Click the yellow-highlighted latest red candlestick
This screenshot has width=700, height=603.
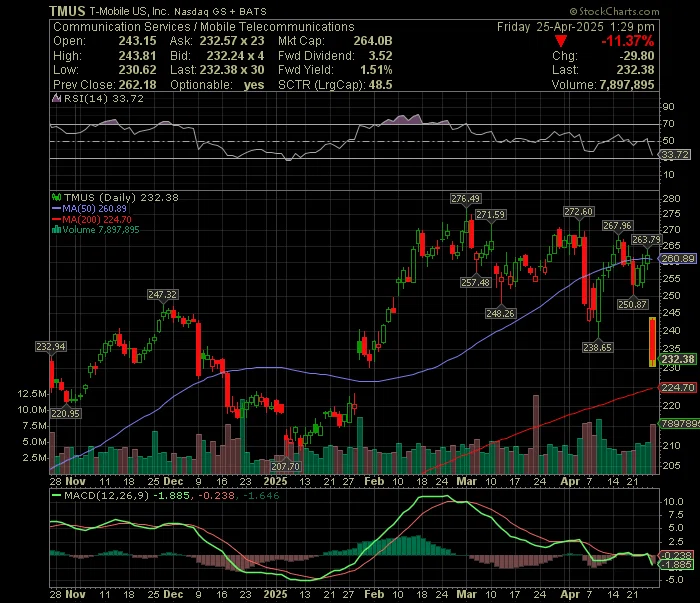click(652, 342)
